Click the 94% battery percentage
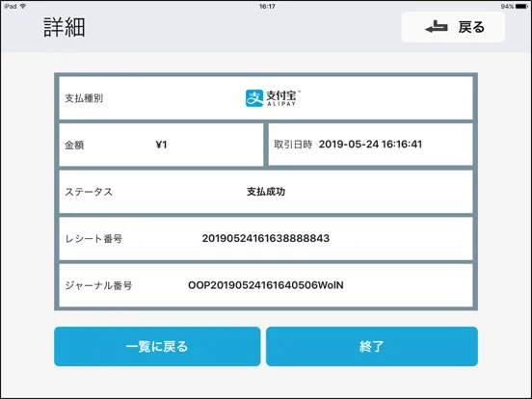 (x=507, y=7)
